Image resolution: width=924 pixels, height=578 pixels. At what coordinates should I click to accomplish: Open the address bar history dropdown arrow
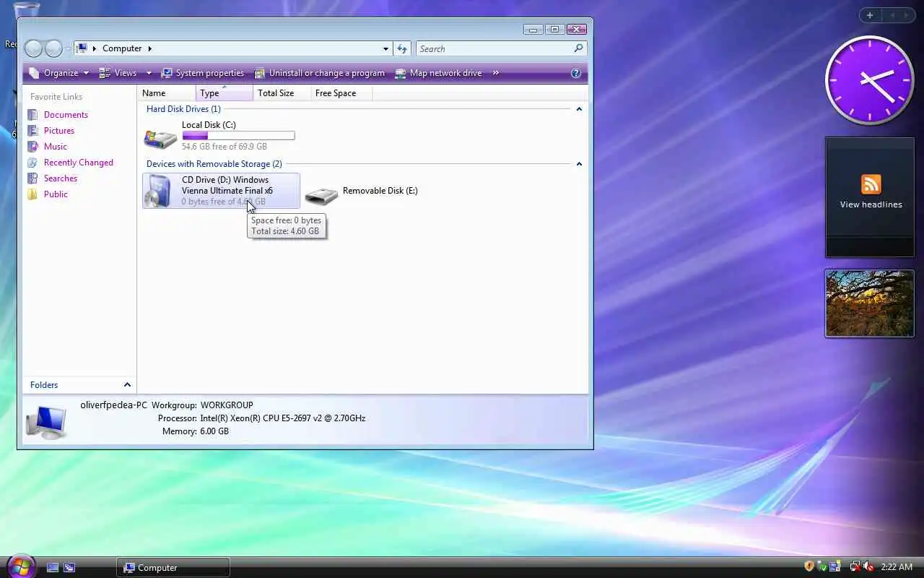click(385, 48)
